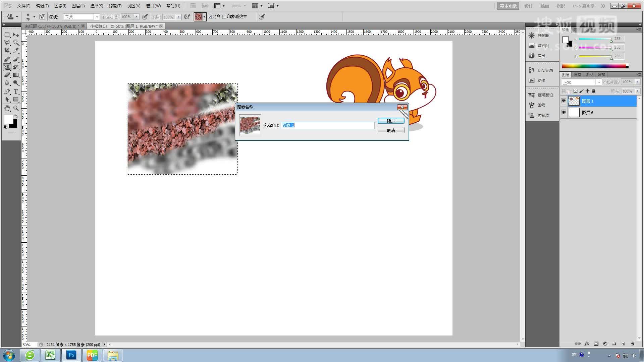Confirm pattern name with 确定 button
This screenshot has height=362, width=644.
(391, 121)
